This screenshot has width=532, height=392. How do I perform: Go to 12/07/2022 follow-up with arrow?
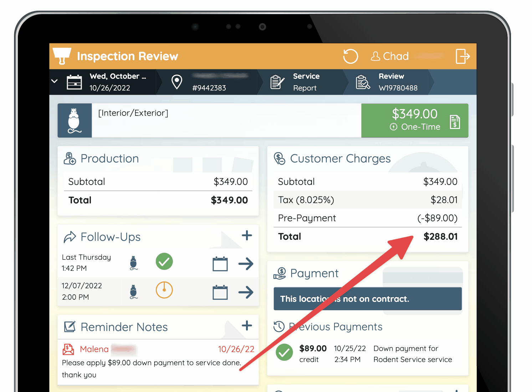point(246,292)
